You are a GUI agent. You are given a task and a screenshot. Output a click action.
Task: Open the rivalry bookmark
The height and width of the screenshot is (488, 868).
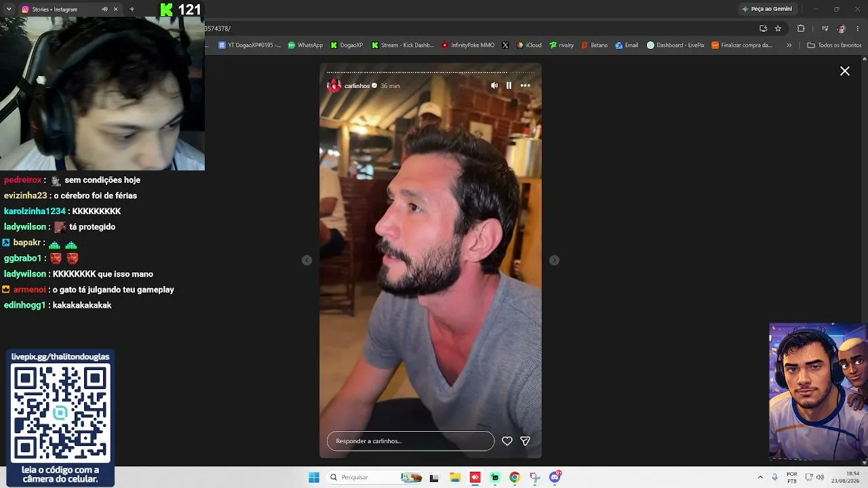[561, 45]
